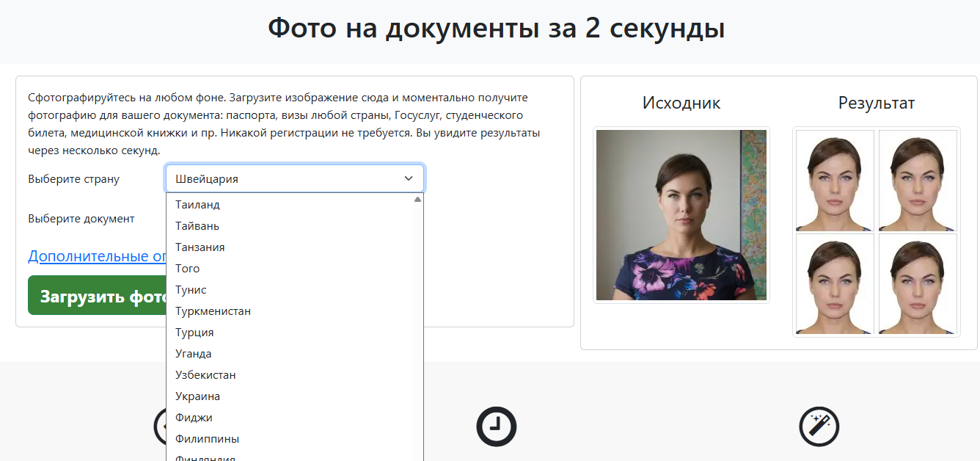Click the Выберите страну label
980x461 pixels.
pos(73,179)
